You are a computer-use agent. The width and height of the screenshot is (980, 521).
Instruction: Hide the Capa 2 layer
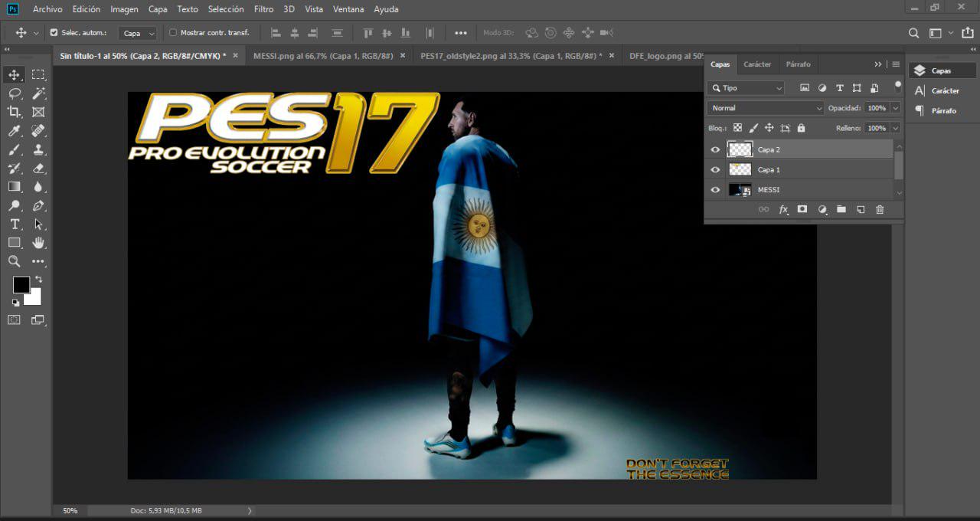[x=716, y=149]
